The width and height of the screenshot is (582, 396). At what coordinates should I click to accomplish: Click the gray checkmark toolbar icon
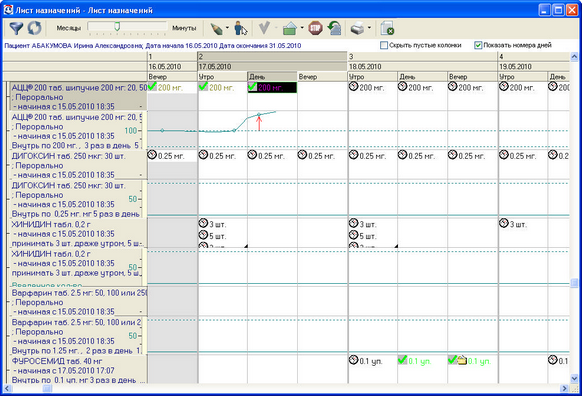(x=264, y=28)
